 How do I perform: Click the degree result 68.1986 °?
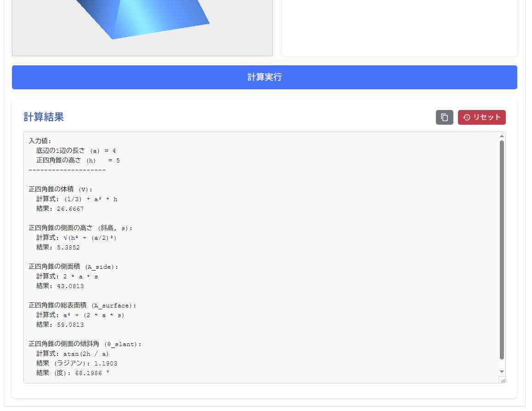pyautogui.click(x=92, y=373)
